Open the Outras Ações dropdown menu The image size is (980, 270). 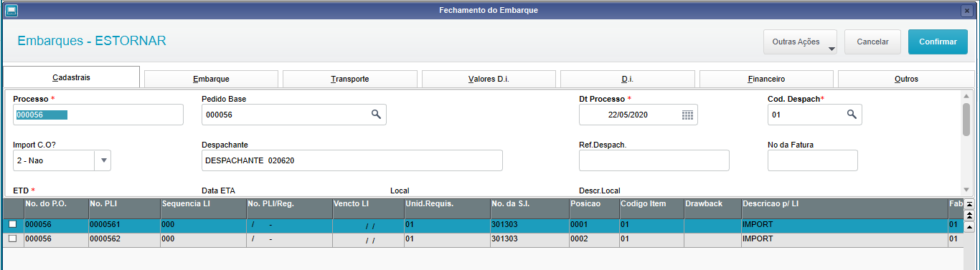coord(800,42)
